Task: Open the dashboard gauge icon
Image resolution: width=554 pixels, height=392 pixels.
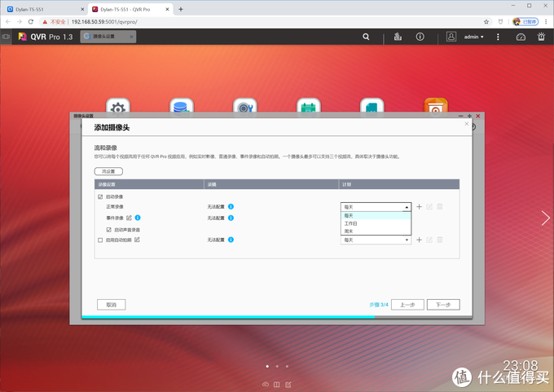Action: coord(521,37)
